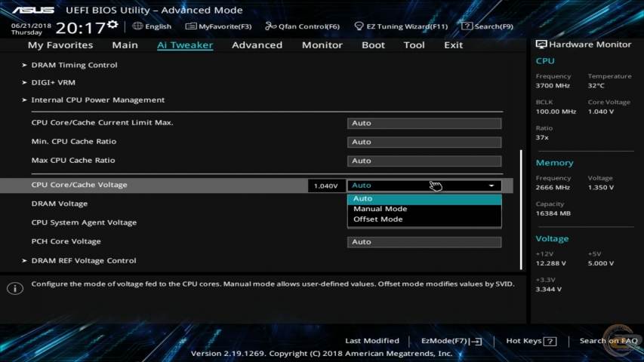The width and height of the screenshot is (644, 362).
Task: Click the Search question-mark icon
Action: tap(467, 26)
